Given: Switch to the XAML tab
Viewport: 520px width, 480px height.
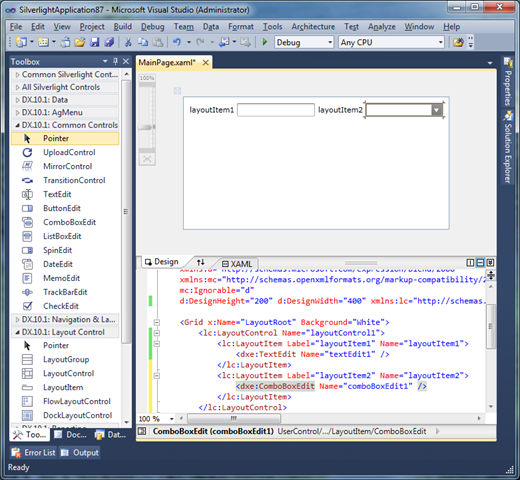Looking at the screenshot, I should coord(237,264).
